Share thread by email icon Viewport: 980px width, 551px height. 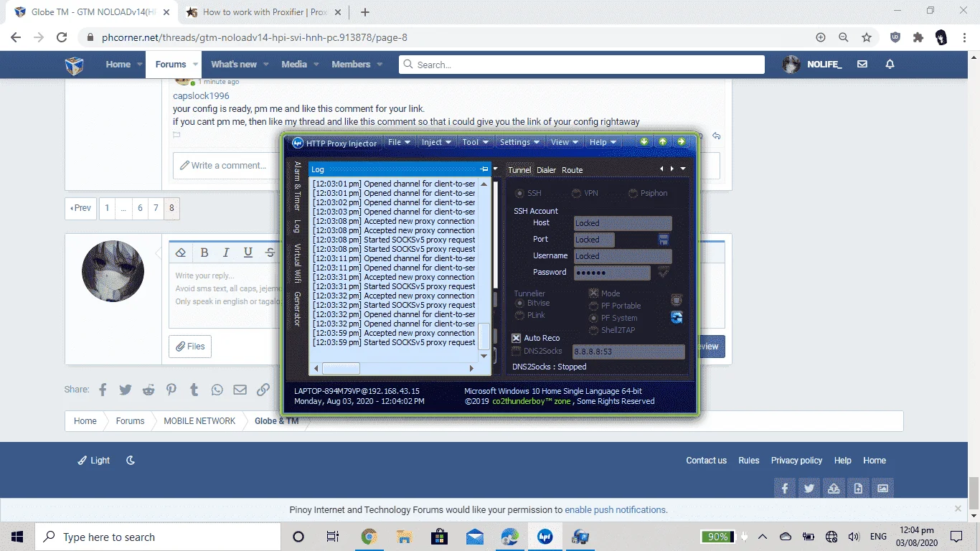(x=240, y=390)
